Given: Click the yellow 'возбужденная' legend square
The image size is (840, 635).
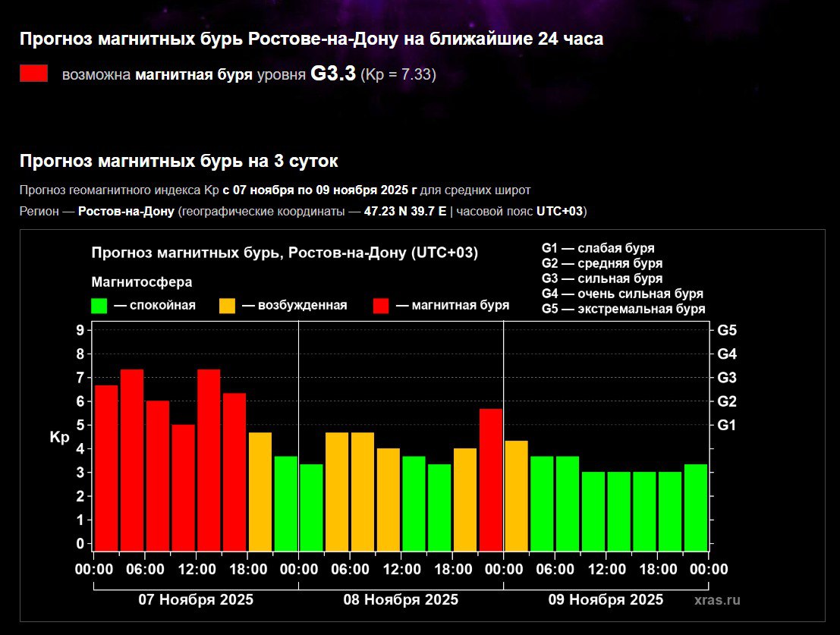Looking at the screenshot, I should tap(227, 306).
